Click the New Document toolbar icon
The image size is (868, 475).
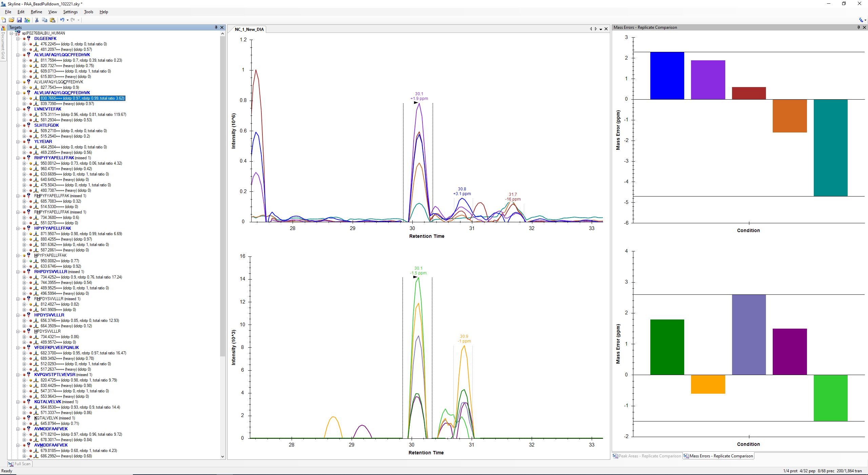pyautogui.click(x=4, y=20)
